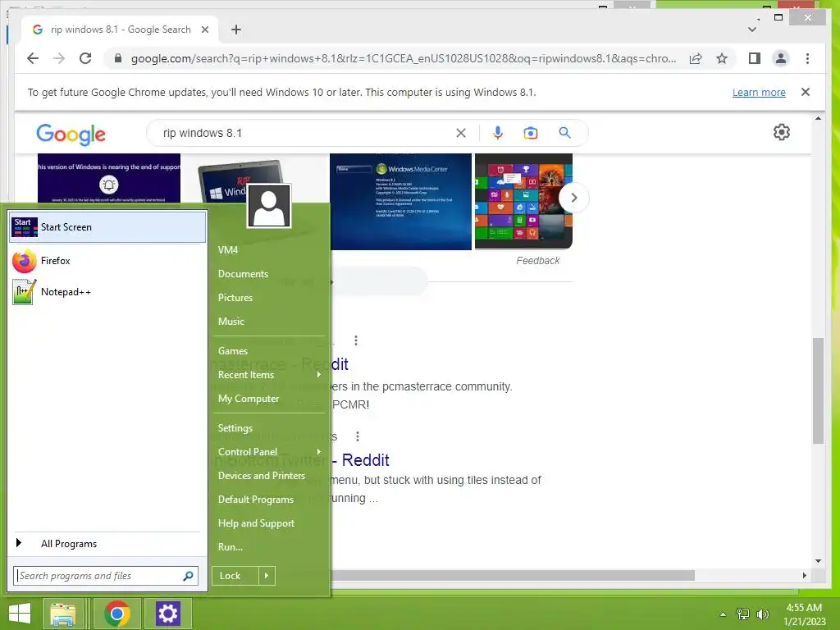Open options for the first Reddit result

click(x=356, y=340)
